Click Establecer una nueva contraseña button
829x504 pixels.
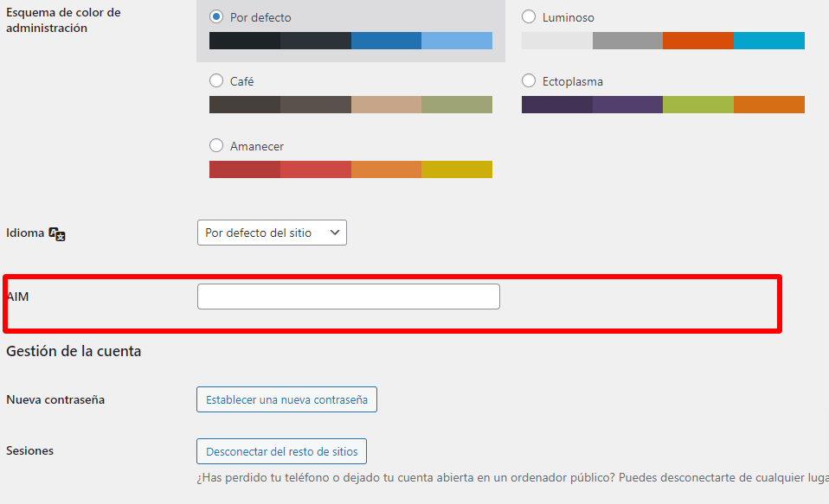tap(286, 399)
